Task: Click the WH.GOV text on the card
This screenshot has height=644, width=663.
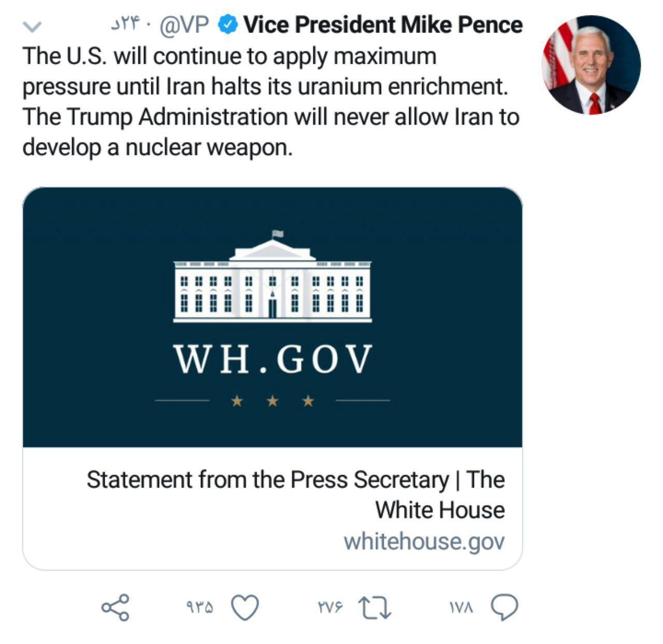Action: (x=272, y=359)
